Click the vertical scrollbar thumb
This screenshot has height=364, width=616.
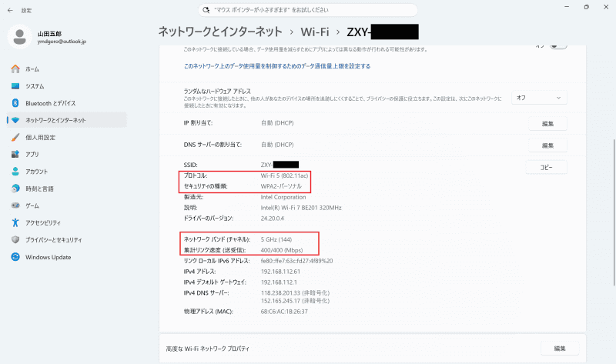613,212
